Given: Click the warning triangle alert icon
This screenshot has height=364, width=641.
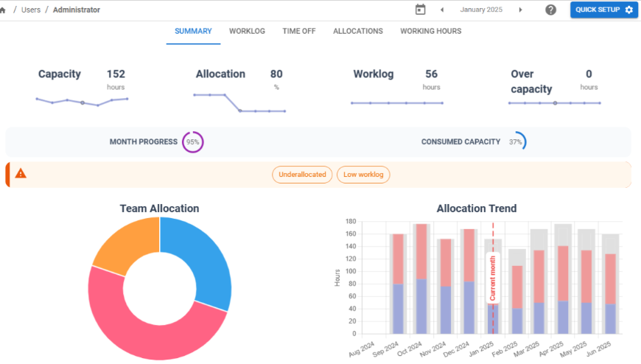Looking at the screenshot, I should click(x=21, y=174).
